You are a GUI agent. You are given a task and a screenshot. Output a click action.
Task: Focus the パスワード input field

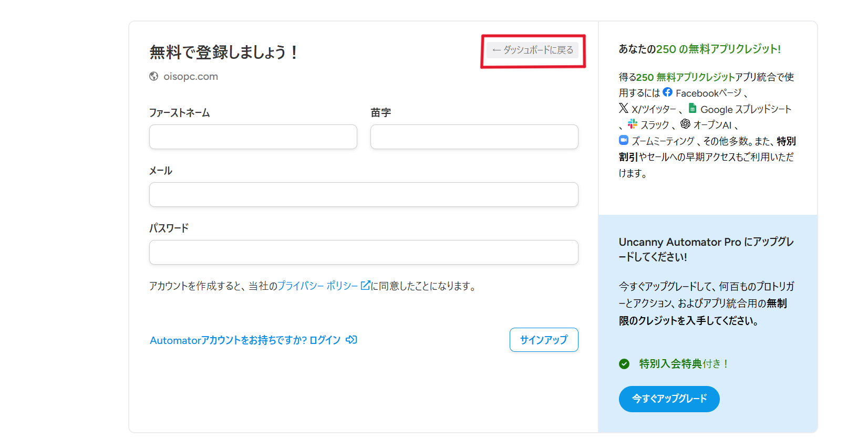click(364, 253)
